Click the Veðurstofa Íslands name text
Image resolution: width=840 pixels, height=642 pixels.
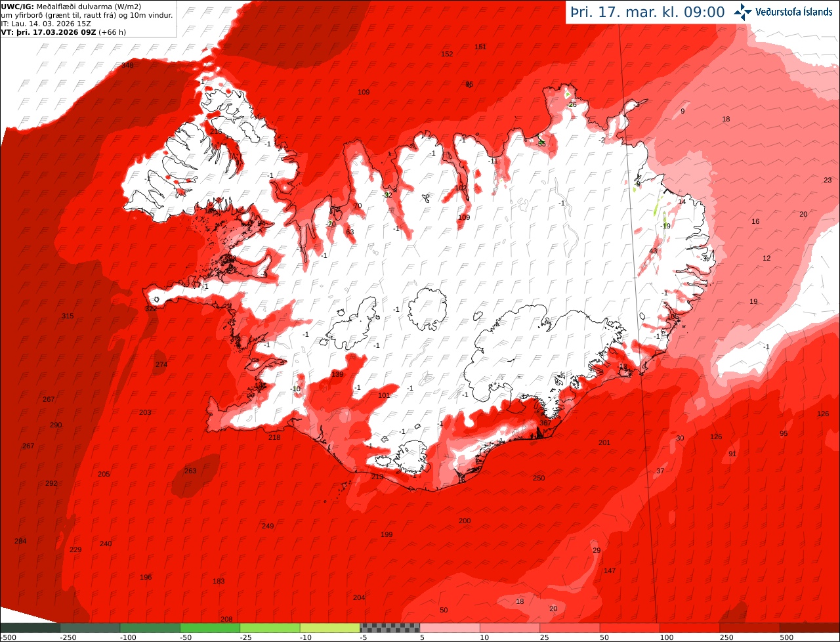[793, 12]
